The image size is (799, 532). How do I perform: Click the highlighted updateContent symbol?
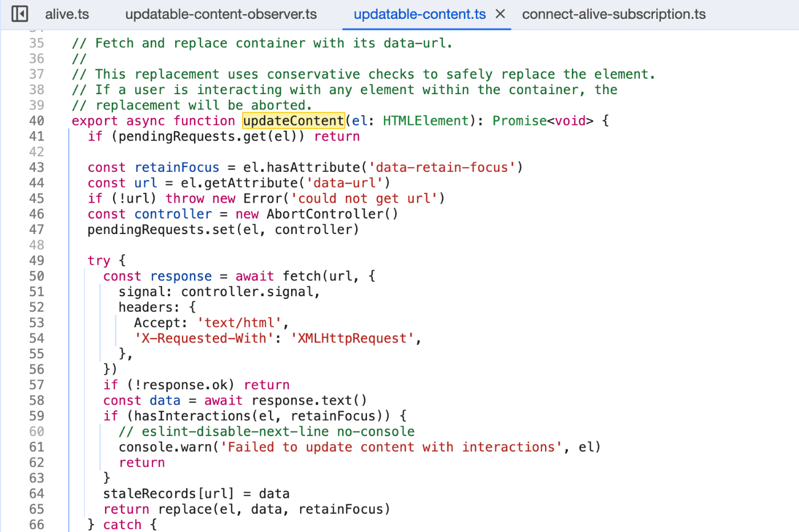click(x=293, y=120)
